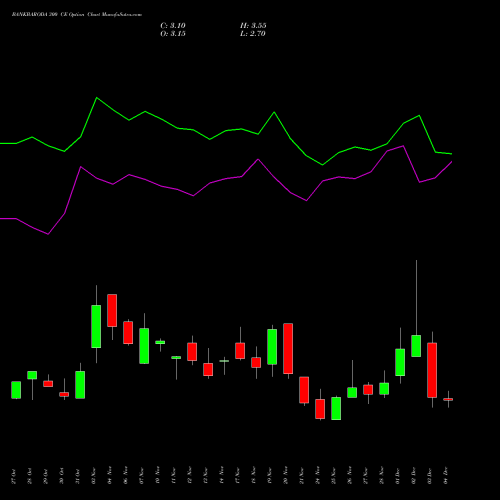The image size is (500, 500).
Task: Click the 21 Nov date label
Action: (x=302, y=475)
